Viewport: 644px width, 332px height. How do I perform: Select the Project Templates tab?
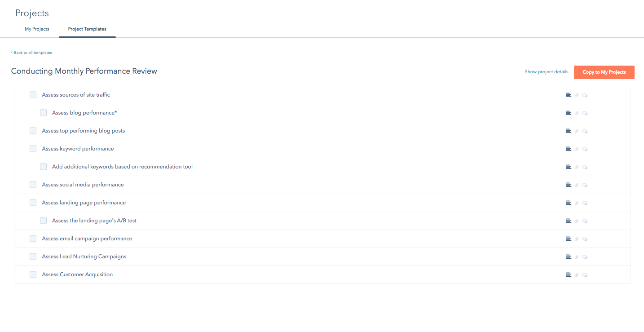(87, 29)
